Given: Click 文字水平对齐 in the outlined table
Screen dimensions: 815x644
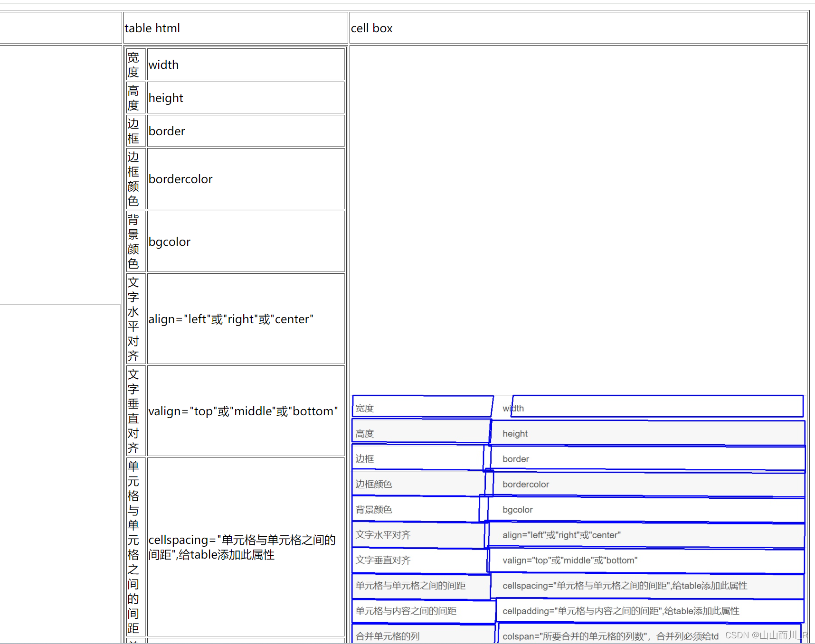Looking at the screenshot, I should [383, 535].
